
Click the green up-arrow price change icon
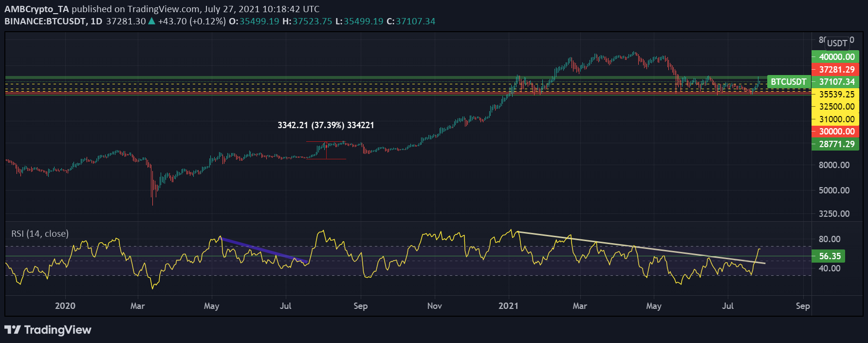[152, 21]
